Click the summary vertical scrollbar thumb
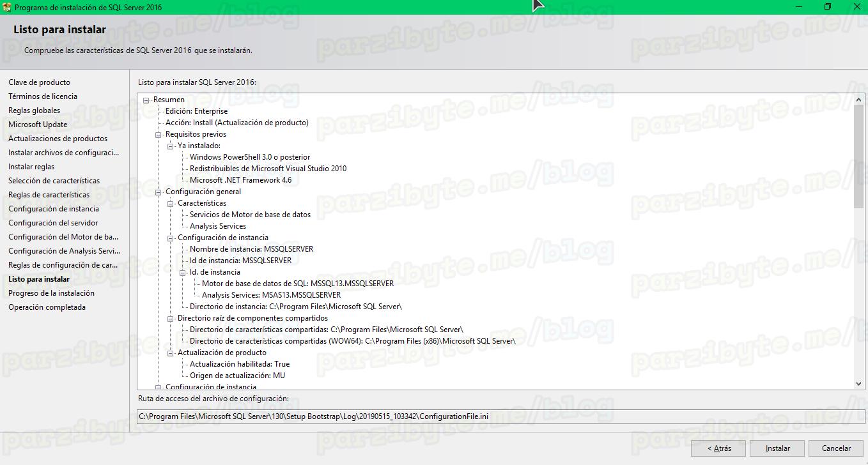This screenshot has width=868, height=465. (x=858, y=156)
